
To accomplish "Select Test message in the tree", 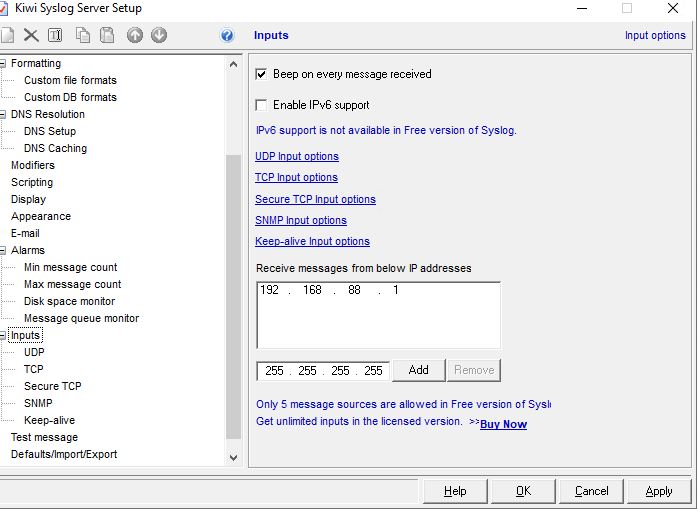I will tap(44, 437).
